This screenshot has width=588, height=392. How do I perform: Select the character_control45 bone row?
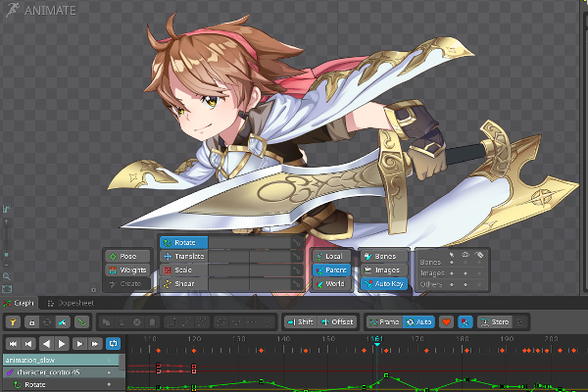pyautogui.click(x=61, y=372)
